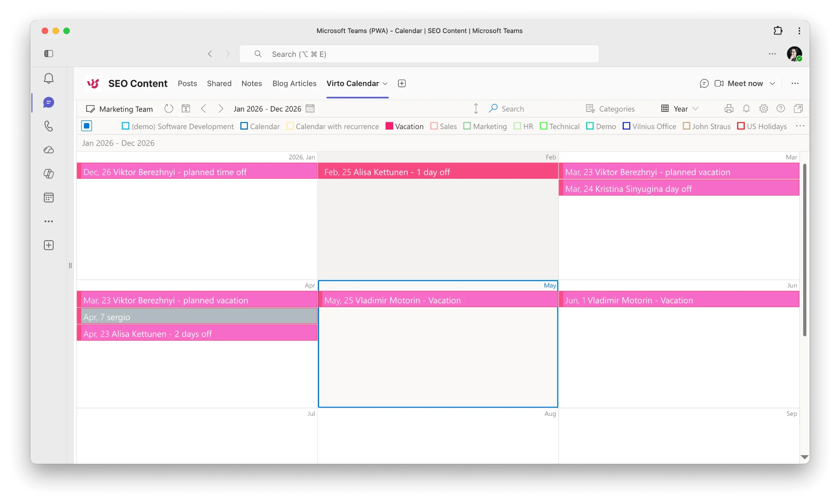Image resolution: width=840 pixels, height=504 pixels.
Task: Open Virto Calendar settings gear
Action: coord(763,109)
